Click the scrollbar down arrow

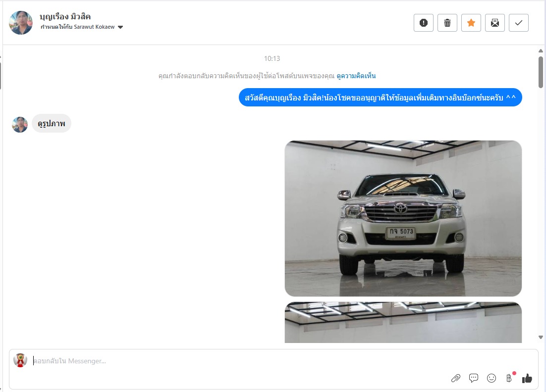tap(541, 337)
